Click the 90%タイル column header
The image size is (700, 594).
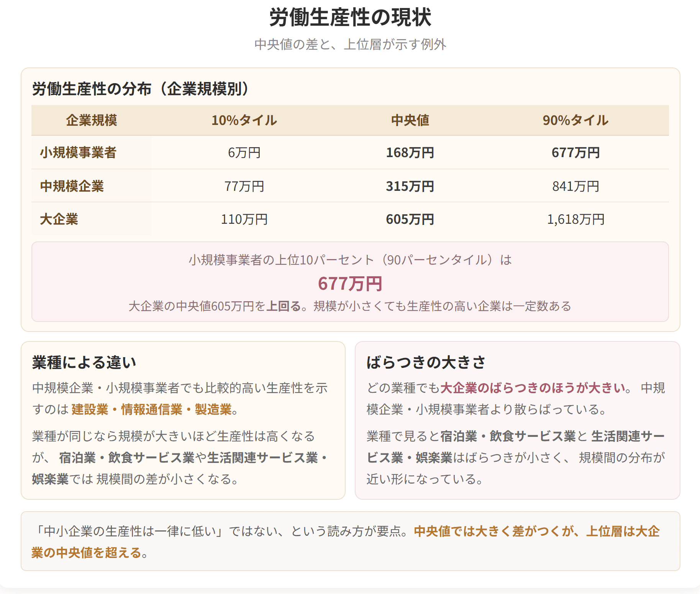[575, 120]
